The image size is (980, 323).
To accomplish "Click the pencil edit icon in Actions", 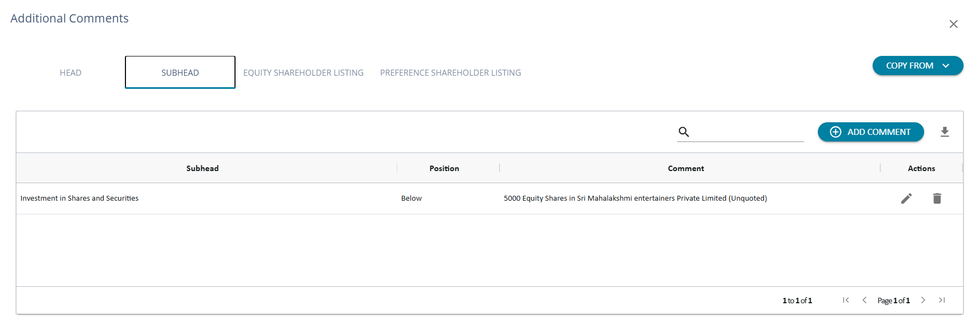I will [x=907, y=199].
